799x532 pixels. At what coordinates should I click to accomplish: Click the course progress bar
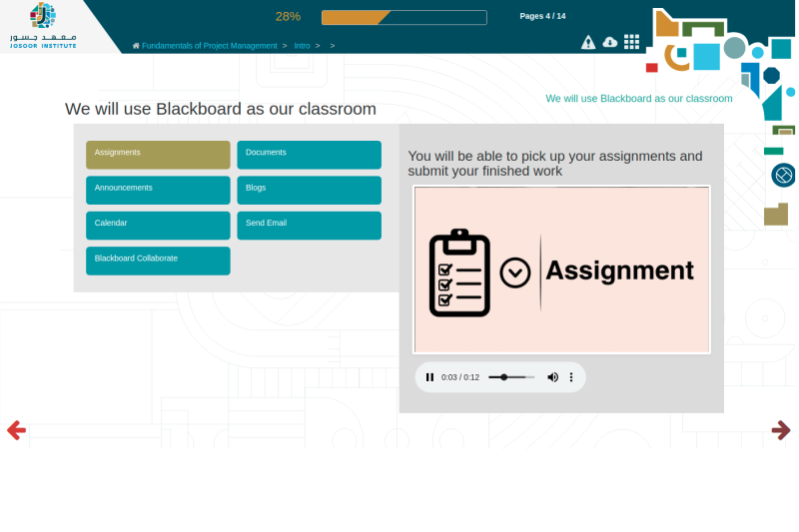404,17
